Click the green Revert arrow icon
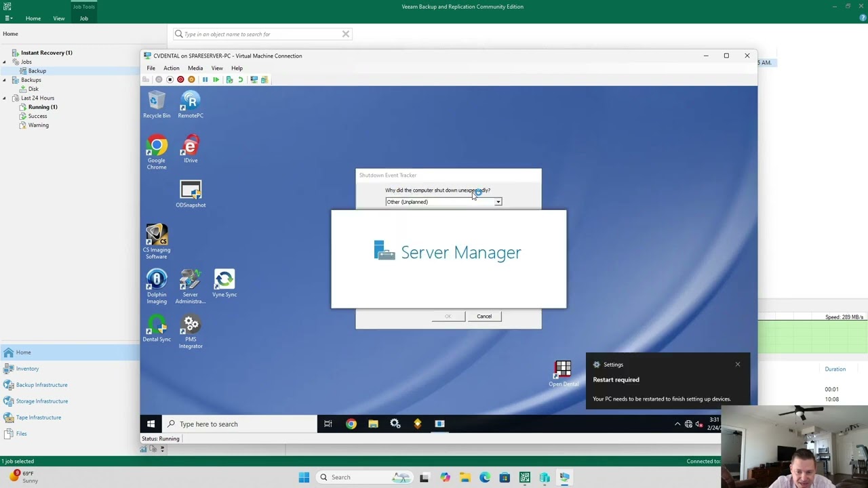 (x=240, y=79)
